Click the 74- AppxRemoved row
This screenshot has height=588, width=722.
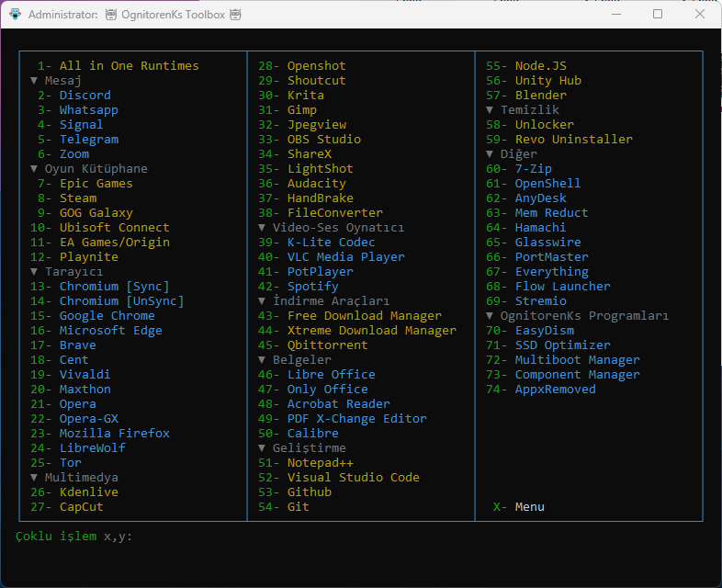pyautogui.click(x=541, y=390)
